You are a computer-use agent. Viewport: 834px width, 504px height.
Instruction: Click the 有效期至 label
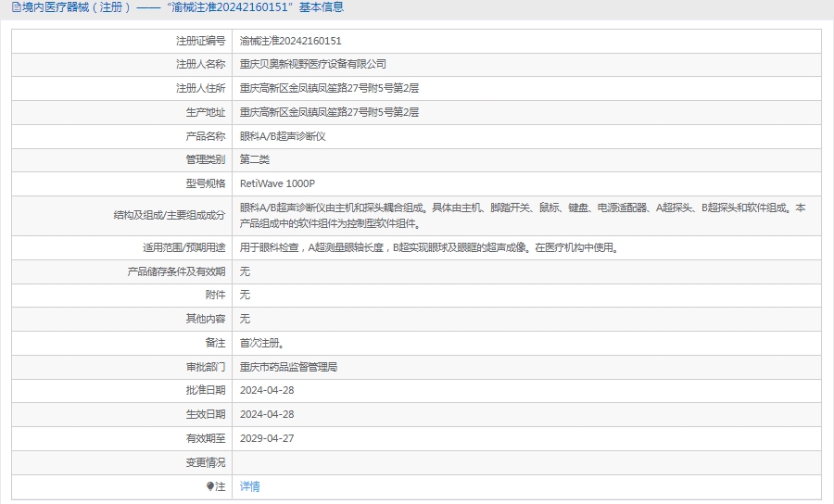coord(206,438)
